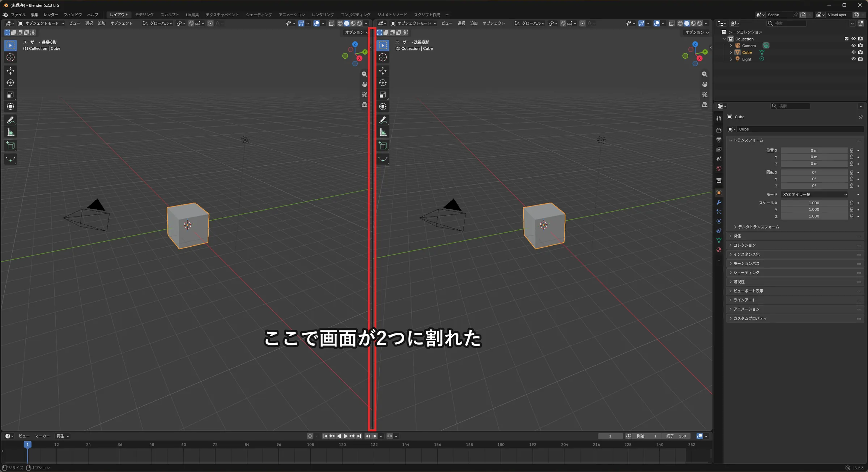
Task: Click the End frame 250 field
Action: point(676,436)
